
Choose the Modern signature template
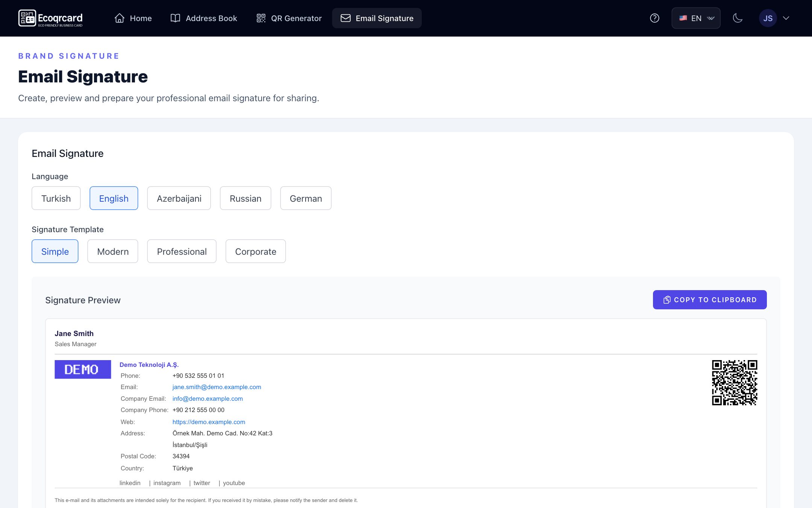click(113, 251)
